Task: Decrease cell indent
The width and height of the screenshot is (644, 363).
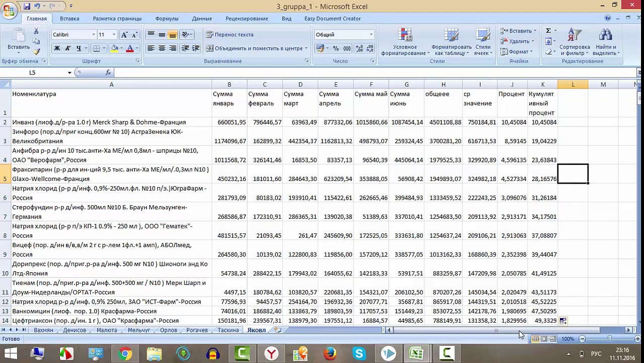Action: [185, 48]
